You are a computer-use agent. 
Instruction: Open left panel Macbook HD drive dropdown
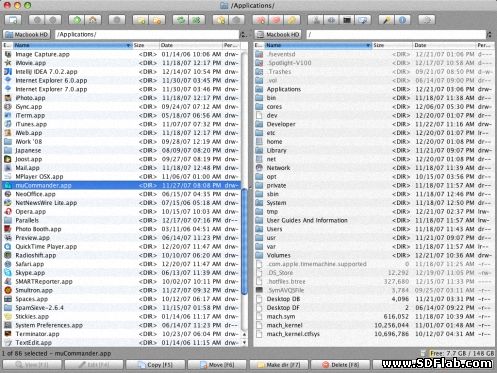tap(27, 34)
